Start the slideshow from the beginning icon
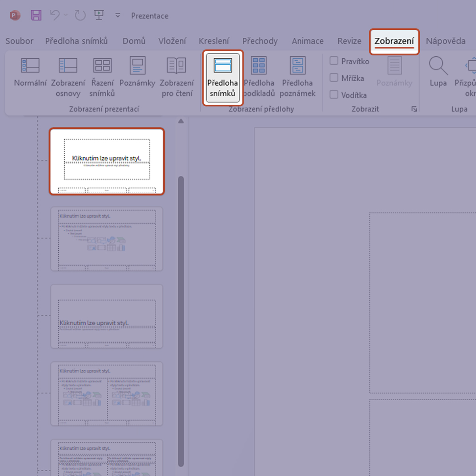Screen dimensions: 476x476 point(99,15)
